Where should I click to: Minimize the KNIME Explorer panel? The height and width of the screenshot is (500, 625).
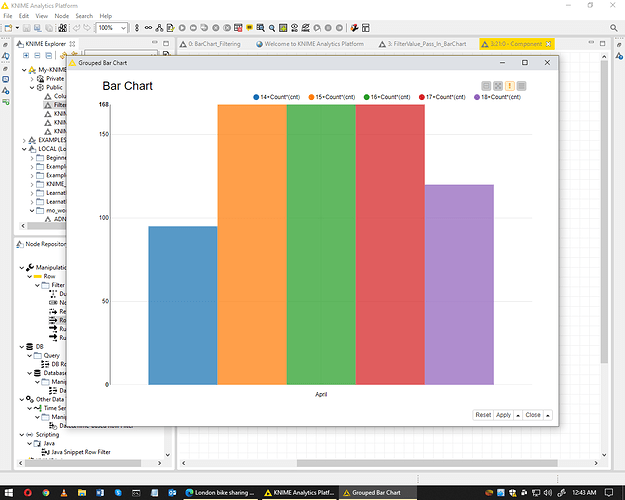pos(155,43)
